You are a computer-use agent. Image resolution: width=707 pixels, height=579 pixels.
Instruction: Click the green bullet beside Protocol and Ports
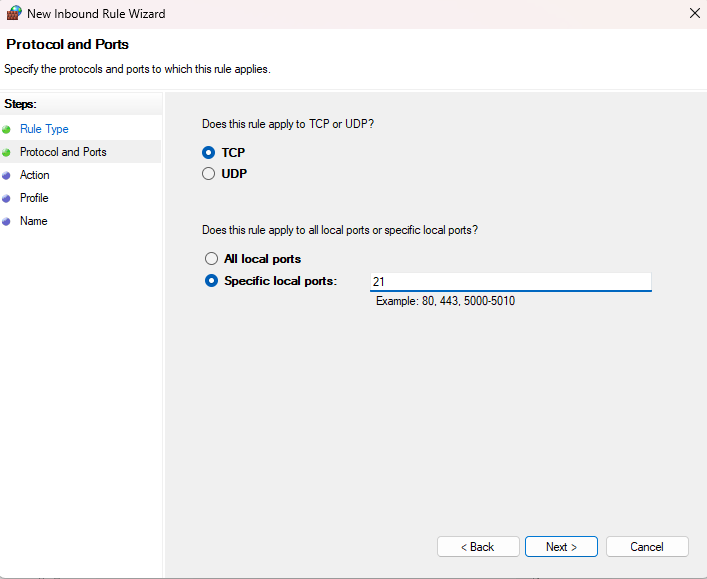click(x=7, y=152)
